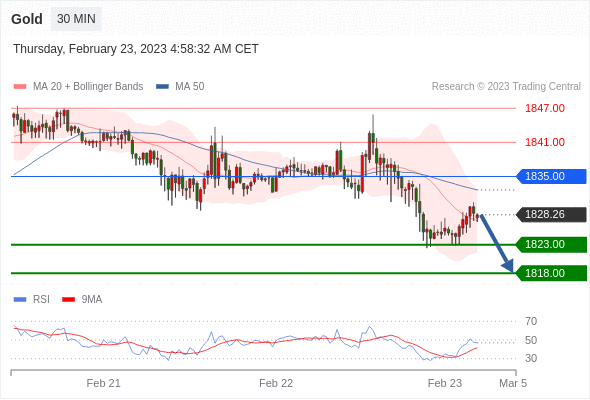Click the RSI 50 level label
Screen dimensions: 590x400
531,340
